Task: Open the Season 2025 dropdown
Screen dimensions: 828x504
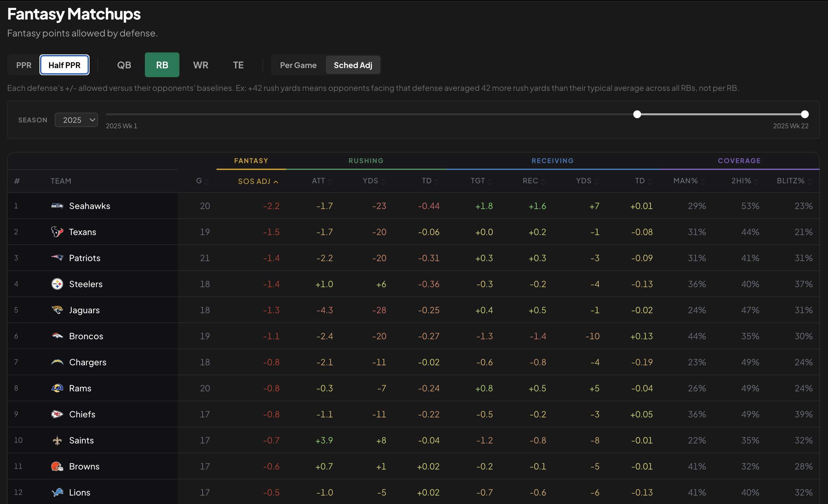Action: 76,120
